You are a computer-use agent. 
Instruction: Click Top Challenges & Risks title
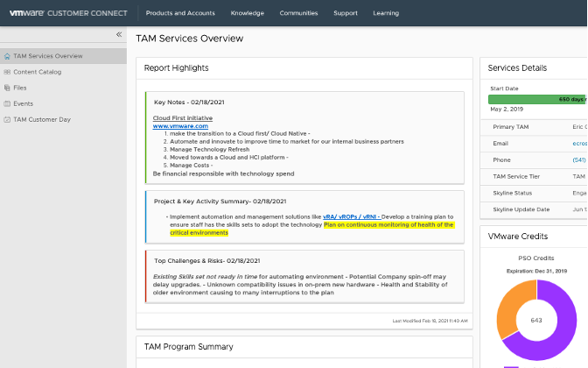click(x=207, y=260)
